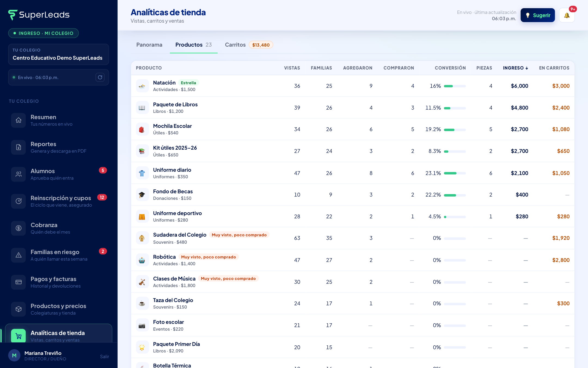
Task: Select the Productos tab
Action: coord(194,45)
